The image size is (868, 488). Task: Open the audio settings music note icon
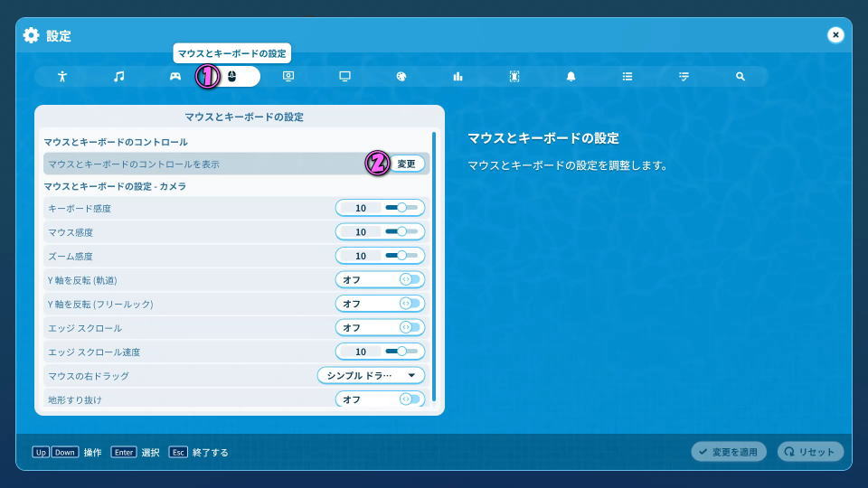pos(118,77)
